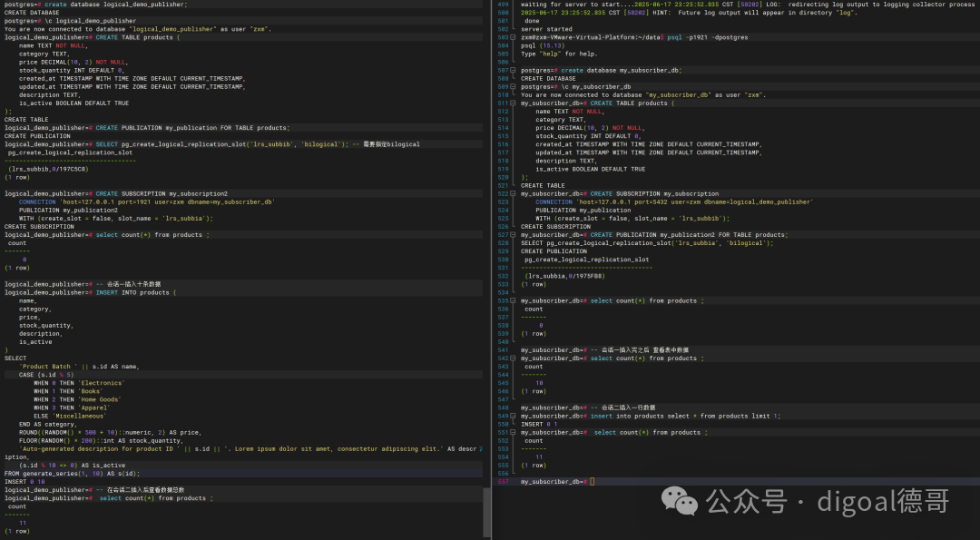Collapse the fold marker at line 542
Viewport: 980px width, 540px height.
tap(513, 358)
